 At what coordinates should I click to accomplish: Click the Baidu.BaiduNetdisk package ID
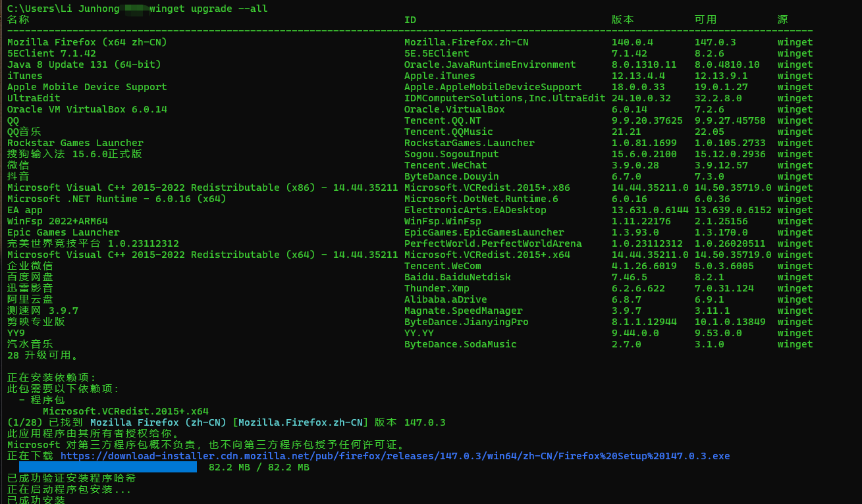pyautogui.click(x=458, y=277)
